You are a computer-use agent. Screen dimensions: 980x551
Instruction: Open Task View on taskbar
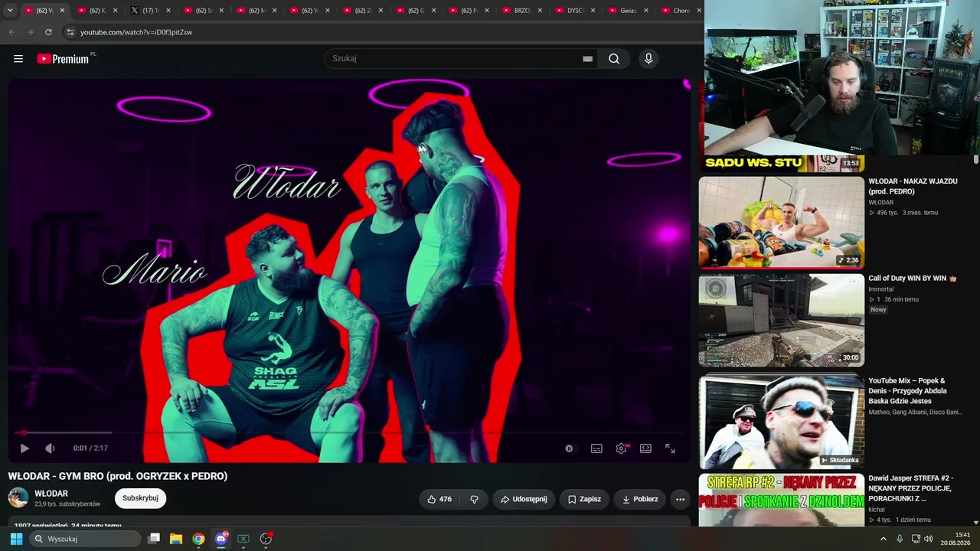(x=154, y=539)
